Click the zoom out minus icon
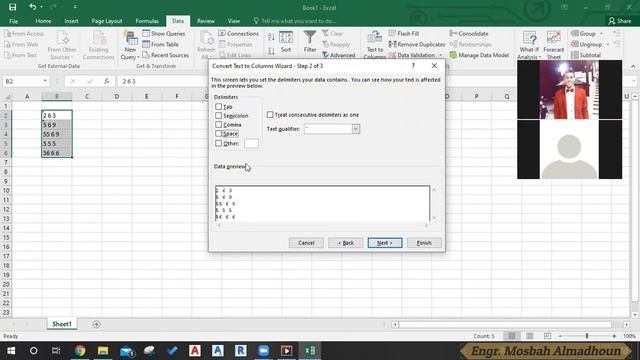This screenshot has height=360, width=640. [560, 336]
